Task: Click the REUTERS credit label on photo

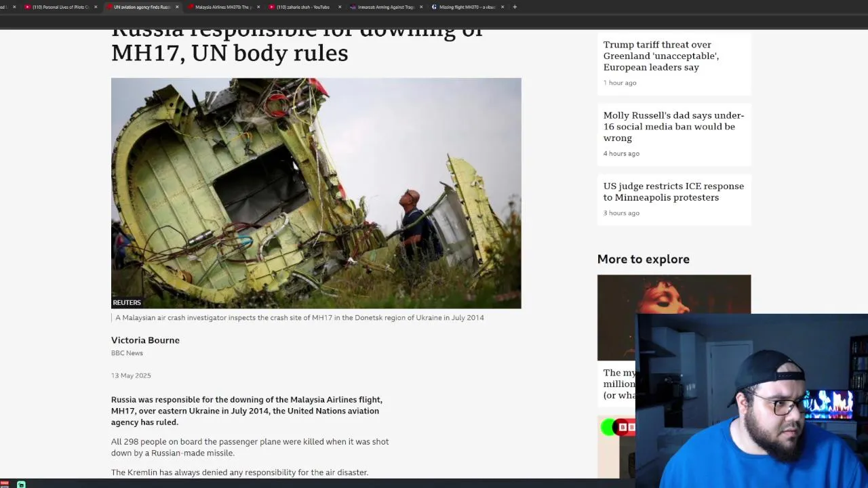Action: click(x=127, y=302)
